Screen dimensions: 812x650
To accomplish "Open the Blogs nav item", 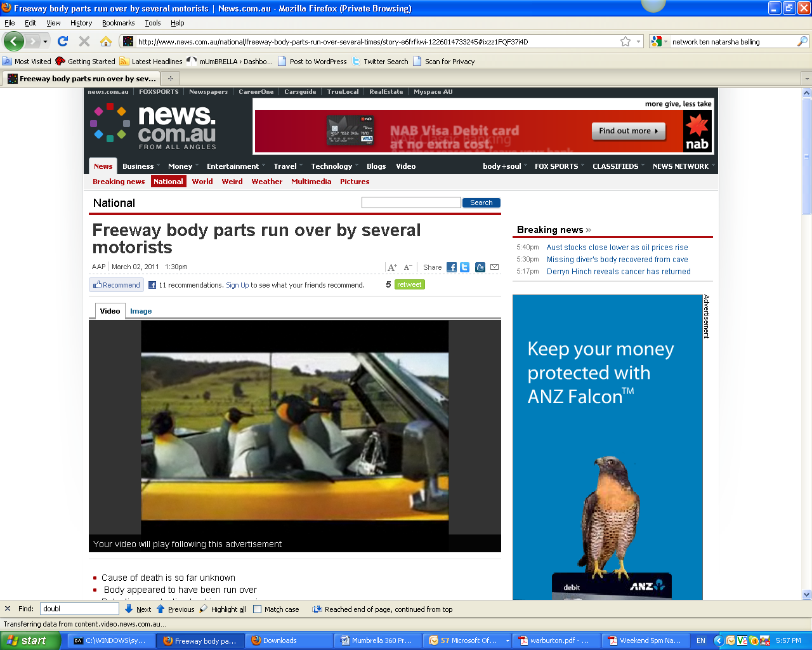I will 376,166.
